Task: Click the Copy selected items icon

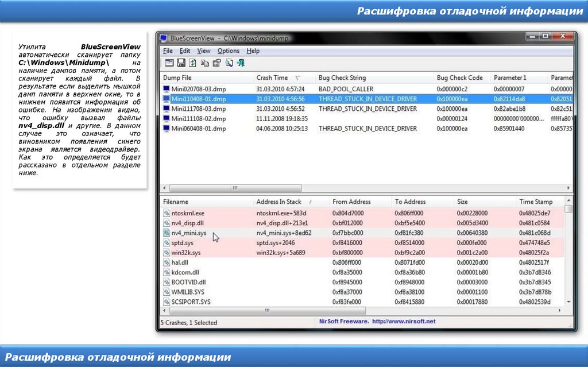Action: coord(205,63)
